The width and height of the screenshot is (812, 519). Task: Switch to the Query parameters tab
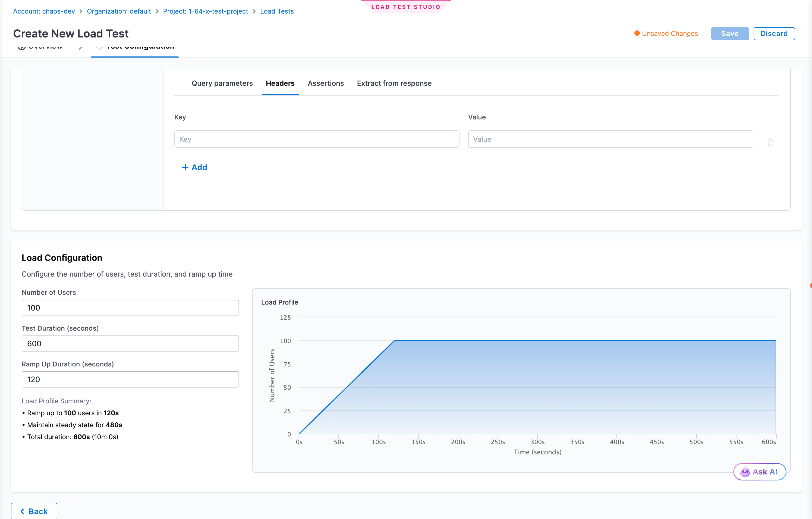tap(222, 83)
